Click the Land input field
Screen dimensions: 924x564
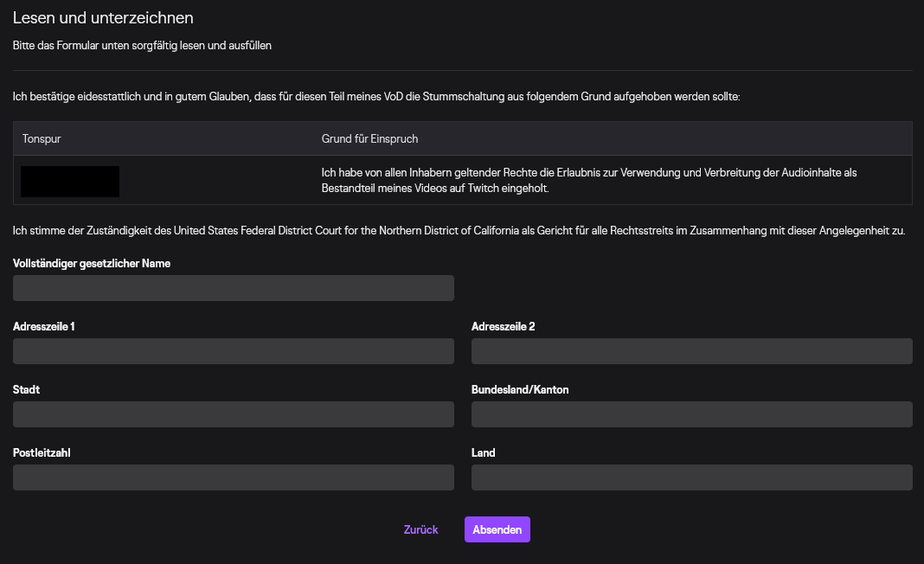pyautogui.click(x=691, y=477)
